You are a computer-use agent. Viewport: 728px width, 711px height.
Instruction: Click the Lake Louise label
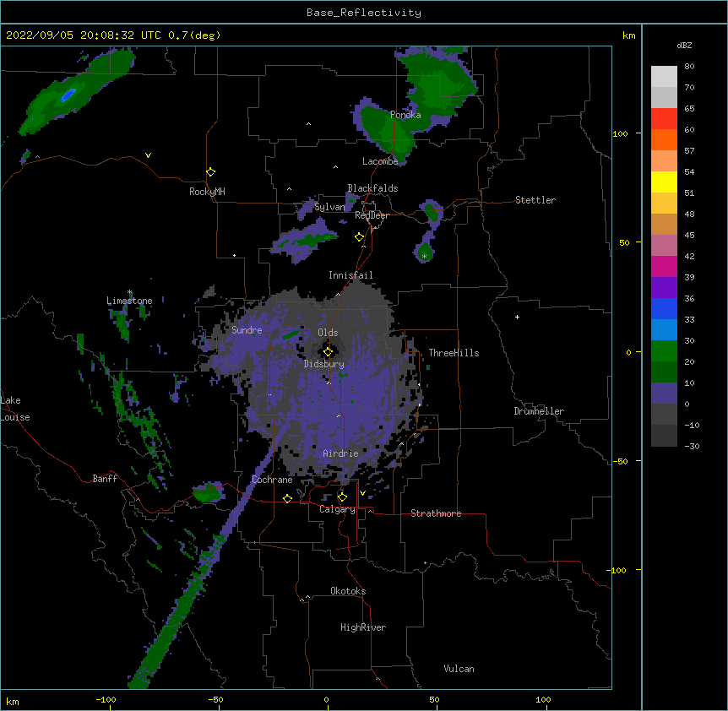[15, 409]
